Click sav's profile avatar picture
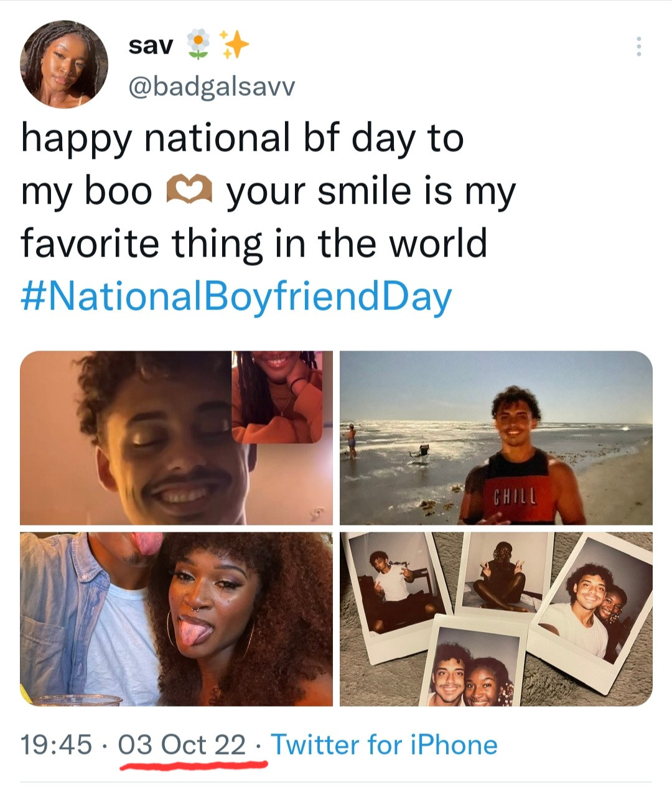This screenshot has height=787, width=672. (x=64, y=64)
